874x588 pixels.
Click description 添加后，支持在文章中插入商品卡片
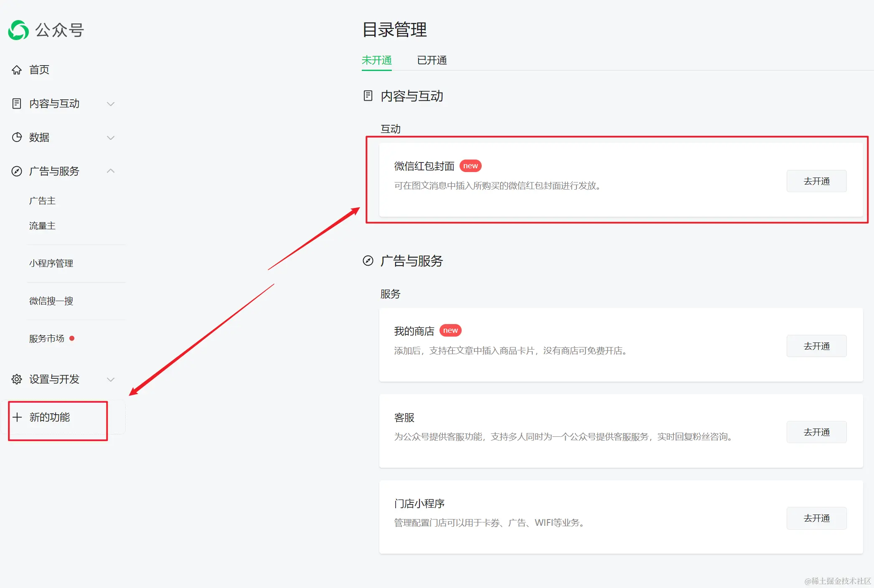(x=511, y=351)
